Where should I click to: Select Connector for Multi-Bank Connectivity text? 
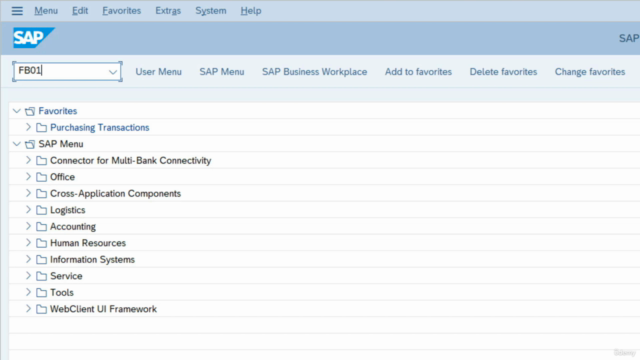[131, 161]
